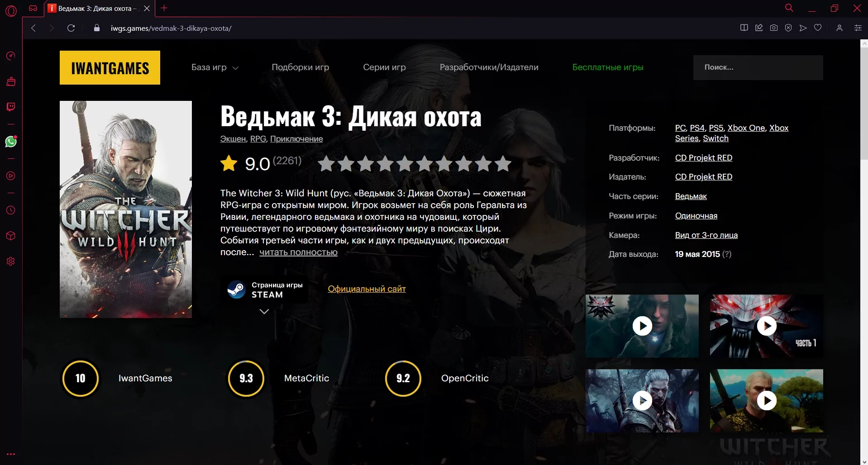Play the Geralt snowy forest video

(642, 401)
